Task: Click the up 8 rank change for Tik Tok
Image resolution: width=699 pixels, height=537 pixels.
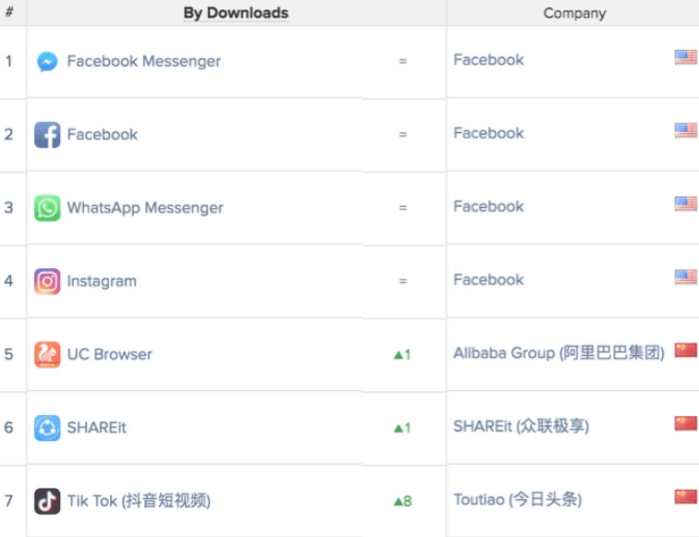Action: pos(403,501)
